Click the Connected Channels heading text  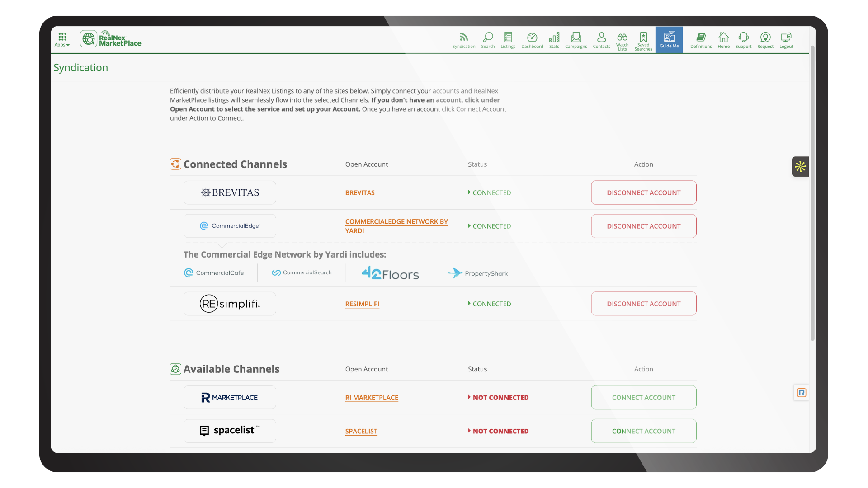coord(235,164)
